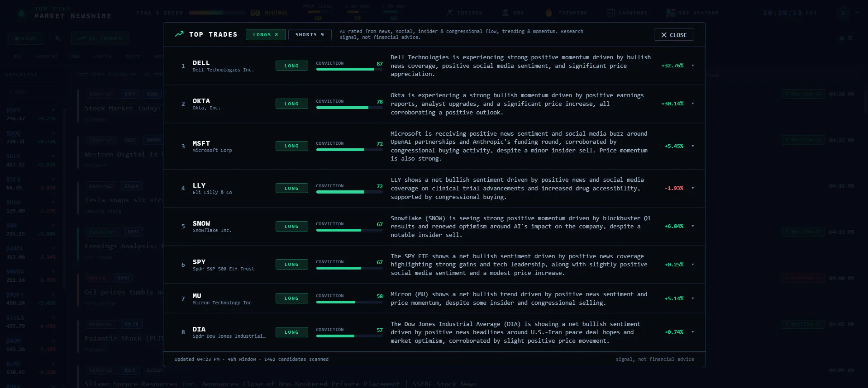Screen dimensions: 868x388
Task: Click the user avatar in the header
Action: point(843,13)
